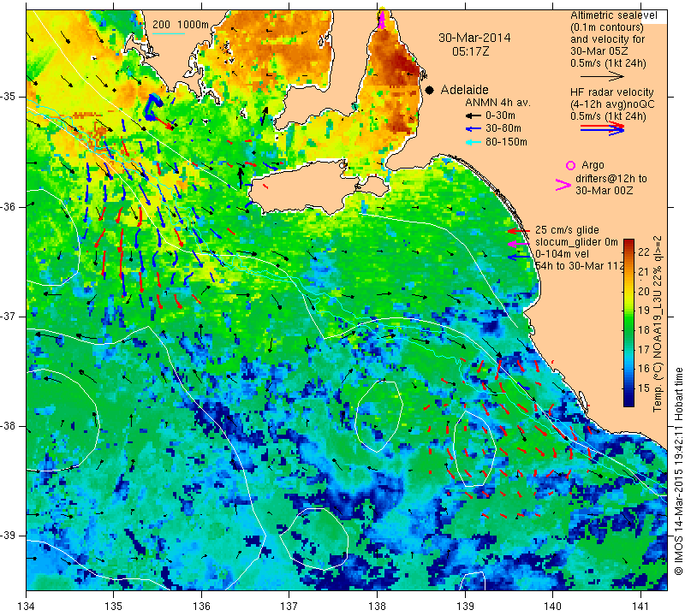
Task: Click the latitude -35 axis label
Action: [x=9, y=97]
